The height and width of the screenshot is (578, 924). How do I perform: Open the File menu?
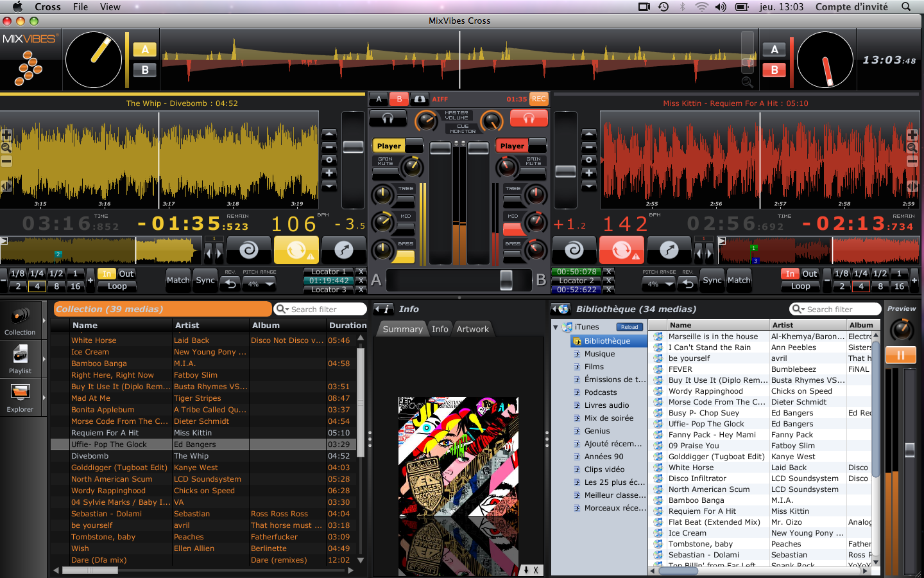[x=80, y=7]
